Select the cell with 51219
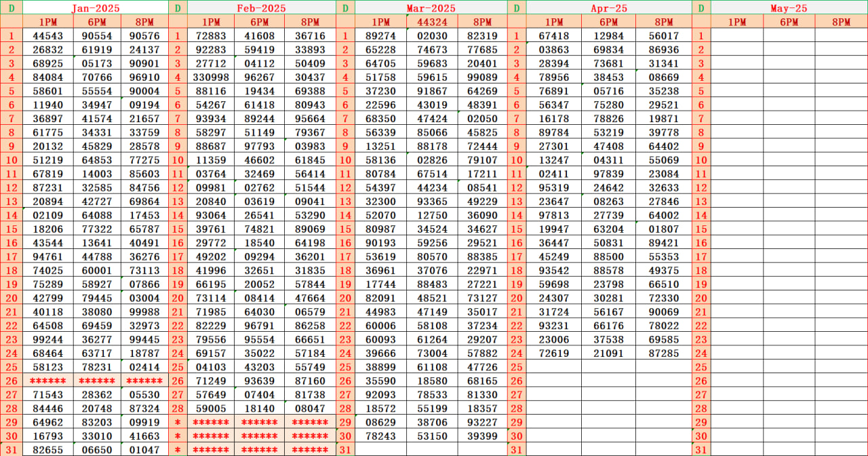Image resolution: width=868 pixels, height=456 pixels. click(47, 160)
